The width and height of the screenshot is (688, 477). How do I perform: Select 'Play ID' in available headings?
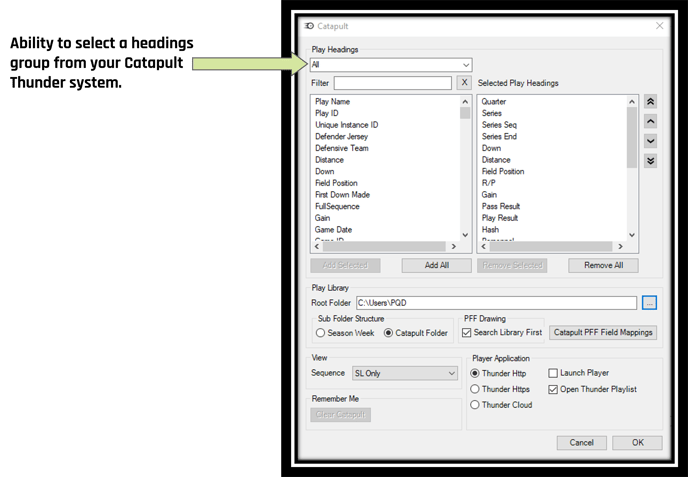tap(326, 113)
